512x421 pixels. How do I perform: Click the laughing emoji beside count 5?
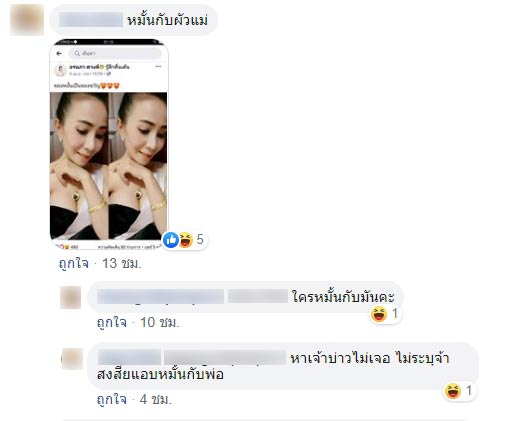pos(186,240)
